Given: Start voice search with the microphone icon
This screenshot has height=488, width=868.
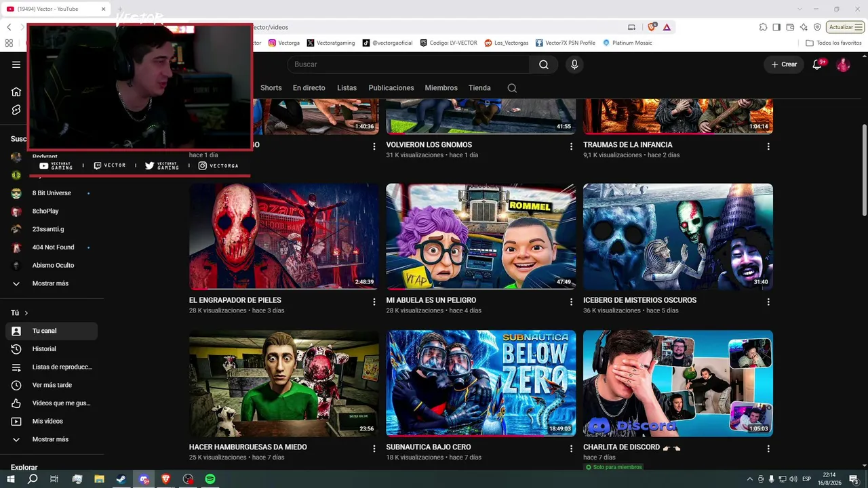Looking at the screenshot, I should tap(574, 64).
